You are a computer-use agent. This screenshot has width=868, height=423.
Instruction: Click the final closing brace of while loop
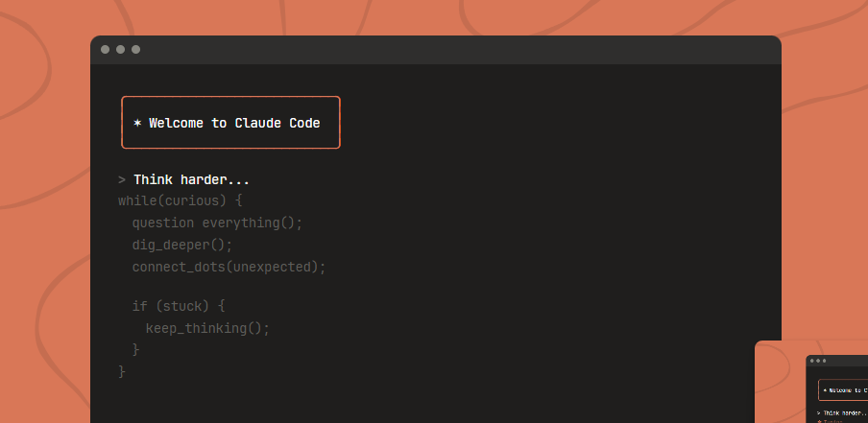click(x=122, y=370)
